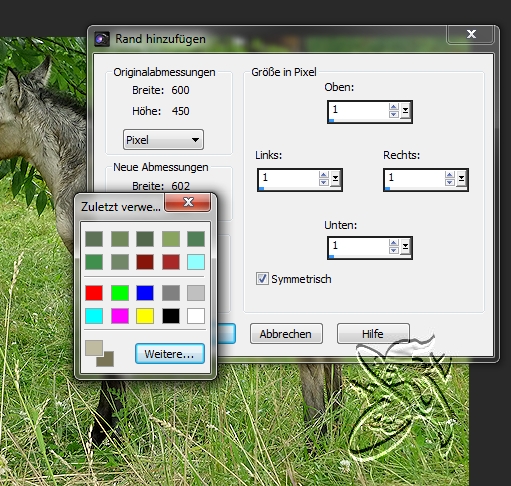The image size is (511, 486).
Task: Expand the Pixel units dropdown
Action: point(163,140)
